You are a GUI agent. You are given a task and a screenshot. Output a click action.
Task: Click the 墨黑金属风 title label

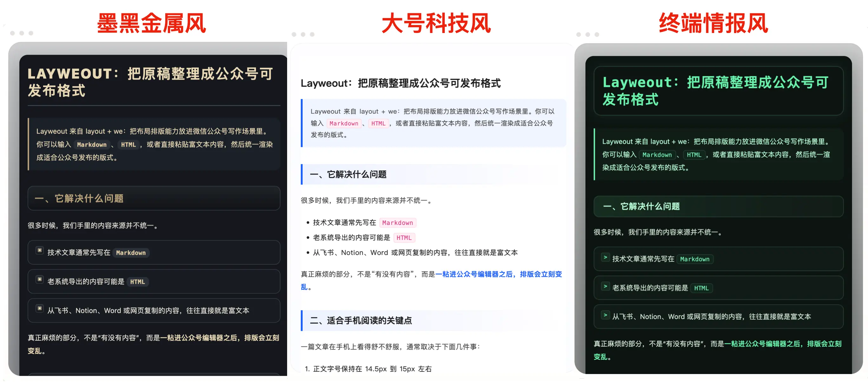tap(152, 23)
